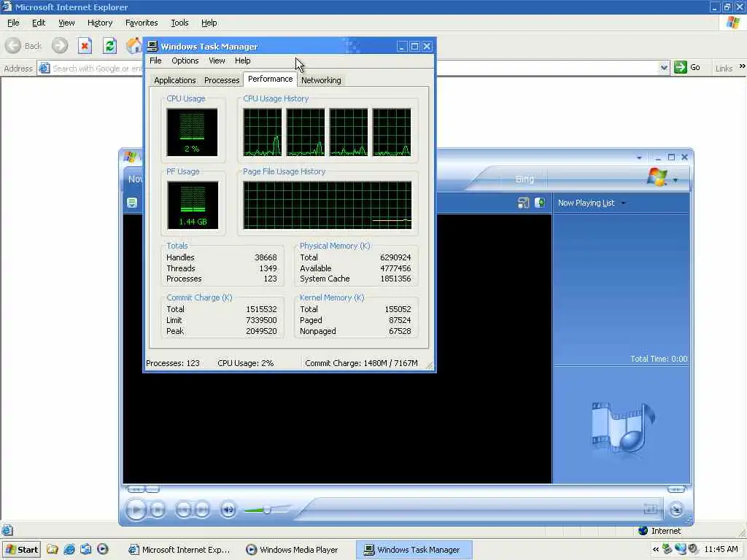Viewport: 747px width, 560px height.
Task: Click the Stop button in Media Player
Action: pyautogui.click(x=158, y=510)
